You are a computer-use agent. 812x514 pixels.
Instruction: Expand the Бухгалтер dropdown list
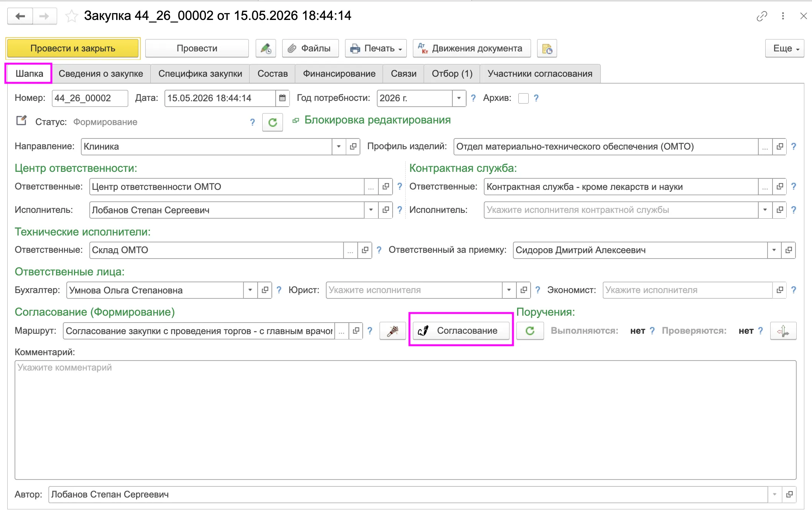coord(250,290)
